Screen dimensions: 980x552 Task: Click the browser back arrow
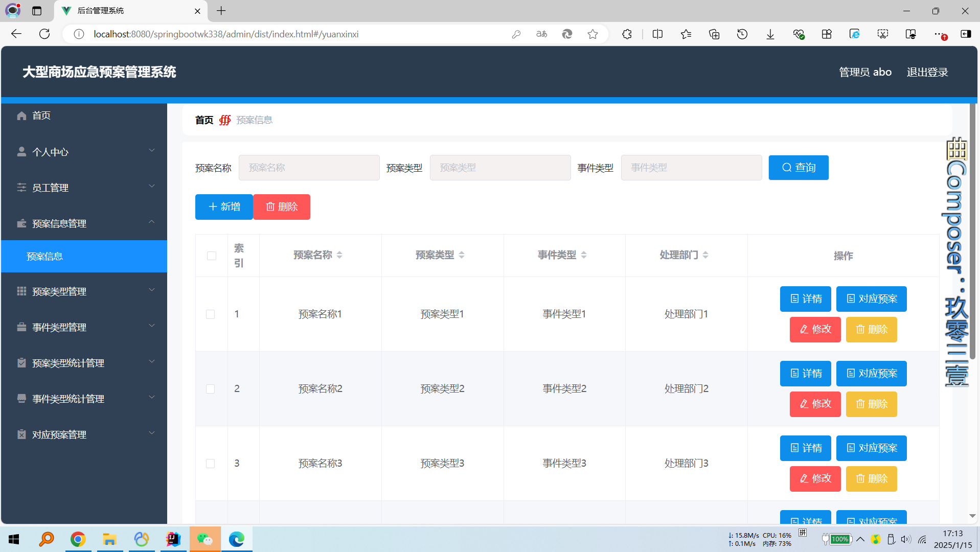tap(16, 34)
